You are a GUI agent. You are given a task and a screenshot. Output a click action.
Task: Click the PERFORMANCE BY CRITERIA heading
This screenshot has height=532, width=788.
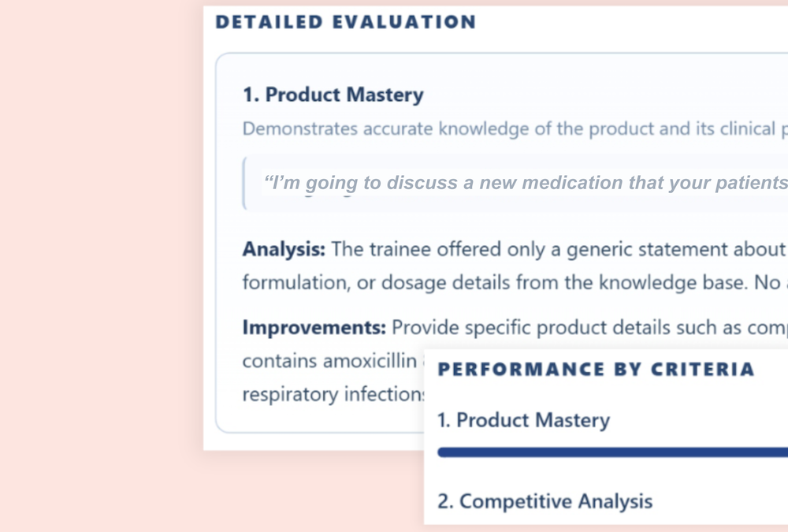click(x=596, y=369)
